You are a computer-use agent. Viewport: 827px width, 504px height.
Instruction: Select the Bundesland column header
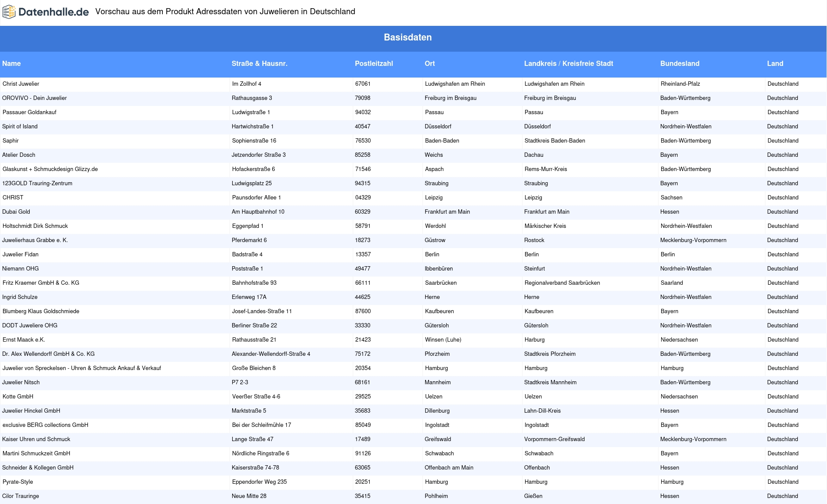680,63
